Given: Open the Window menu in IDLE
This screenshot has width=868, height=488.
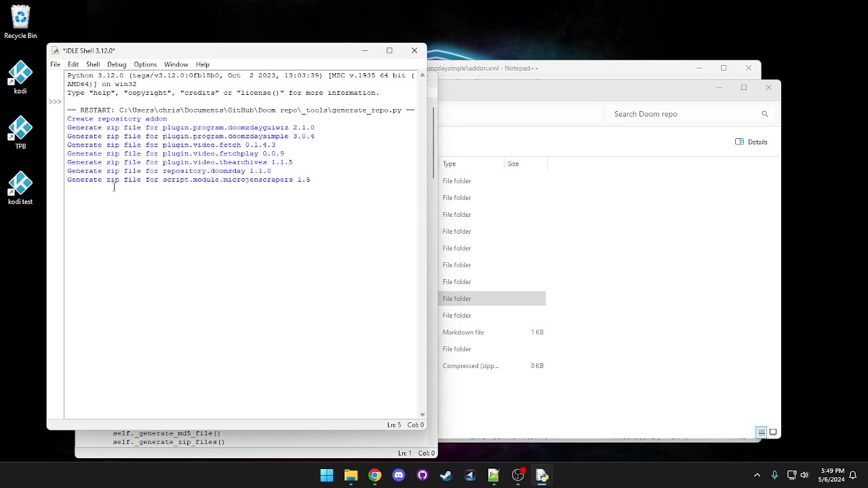Looking at the screenshot, I should pyautogui.click(x=176, y=64).
